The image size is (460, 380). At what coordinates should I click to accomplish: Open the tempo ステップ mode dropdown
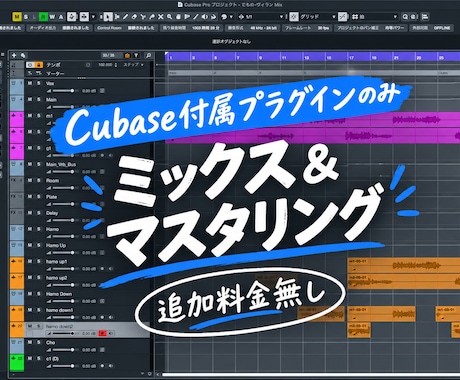click(x=134, y=65)
